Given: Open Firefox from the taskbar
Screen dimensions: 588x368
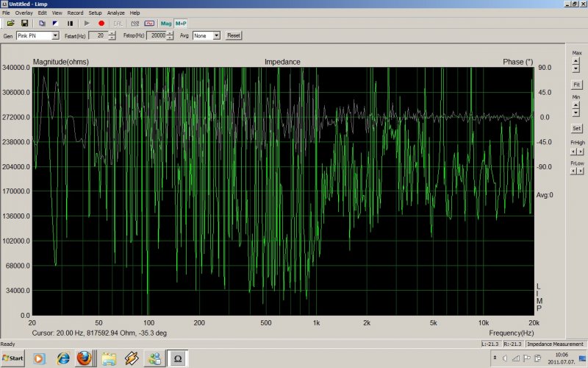Looking at the screenshot, I should tap(85, 358).
